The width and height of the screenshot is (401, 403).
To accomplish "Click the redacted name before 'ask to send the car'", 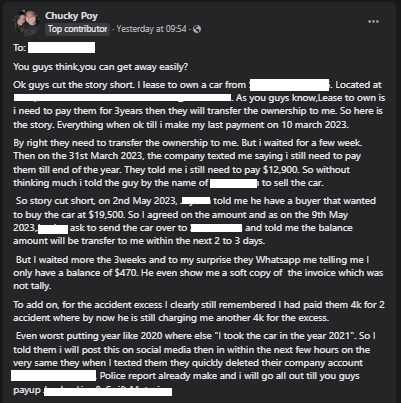I will pos(53,229).
